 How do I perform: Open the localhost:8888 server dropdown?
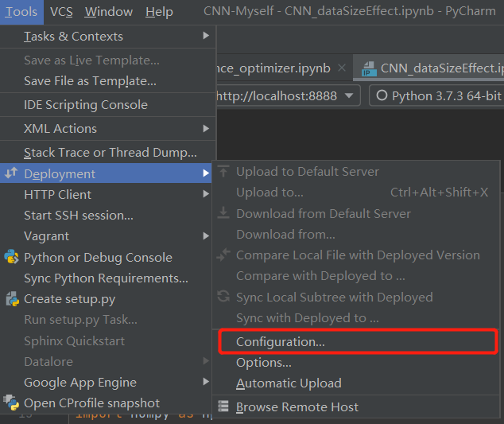289,95
